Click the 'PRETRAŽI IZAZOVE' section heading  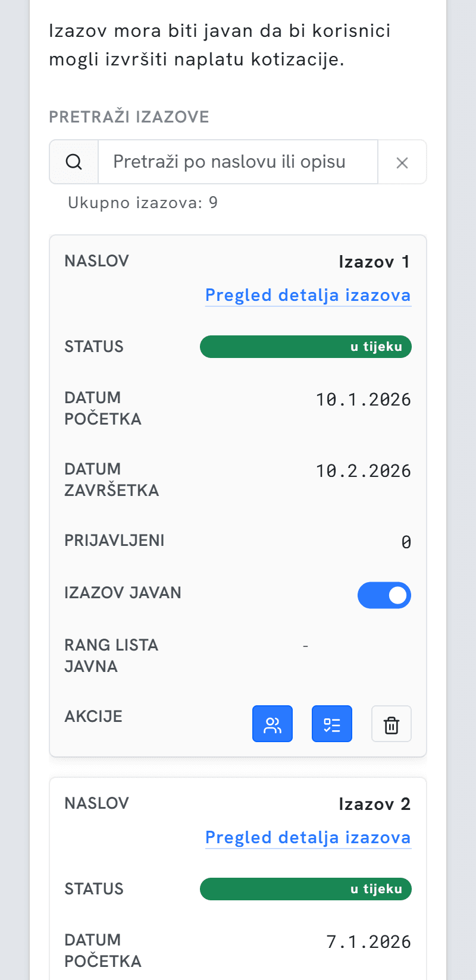(x=129, y=117)
